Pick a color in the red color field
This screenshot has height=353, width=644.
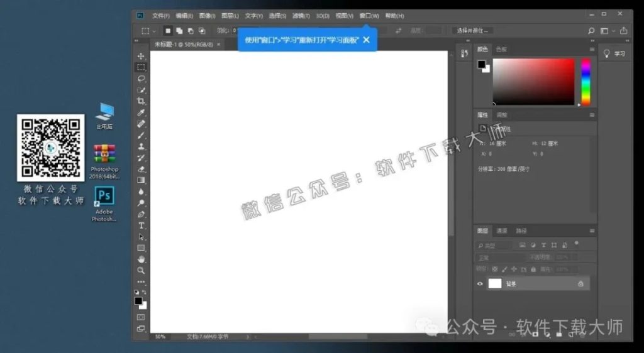click(533, 82)
